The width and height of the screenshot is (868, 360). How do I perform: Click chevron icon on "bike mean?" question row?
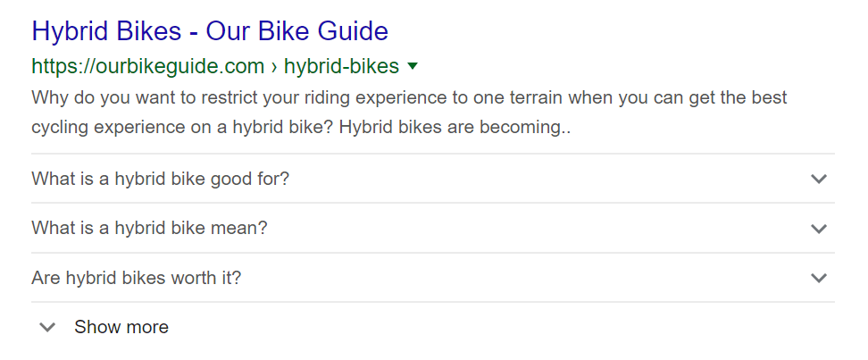click(819, 229)
